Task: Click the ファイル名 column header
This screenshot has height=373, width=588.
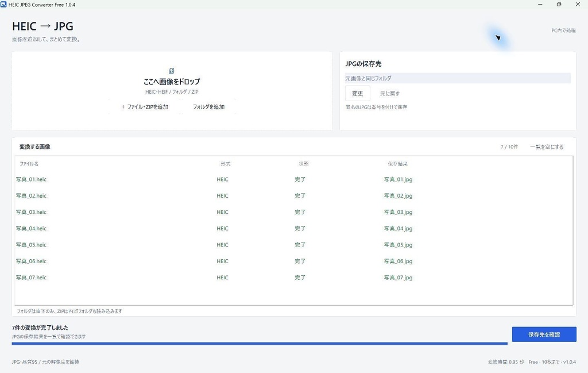Action: (x=29, y=164)
